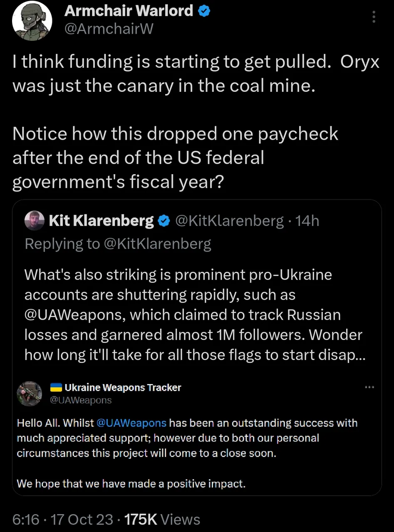Open the three-dot menu on UAWeapons post
Image resolution: width=394 pixels, height=532 pixels.
[x=369, y=387]
